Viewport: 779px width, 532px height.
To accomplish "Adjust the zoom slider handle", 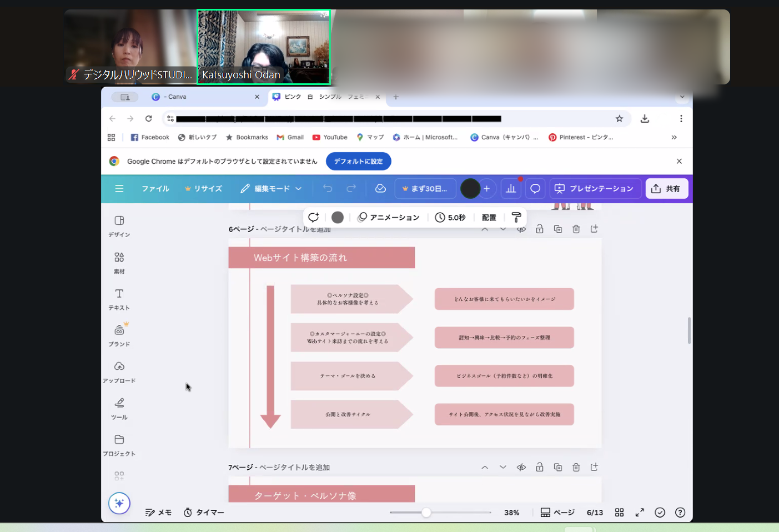I will 426,513.
